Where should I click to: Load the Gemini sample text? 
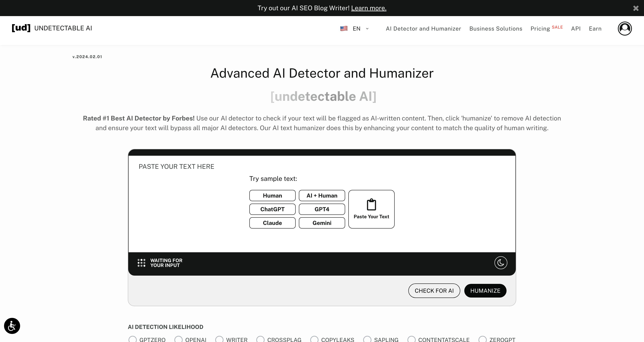click(x=322, y=223)
